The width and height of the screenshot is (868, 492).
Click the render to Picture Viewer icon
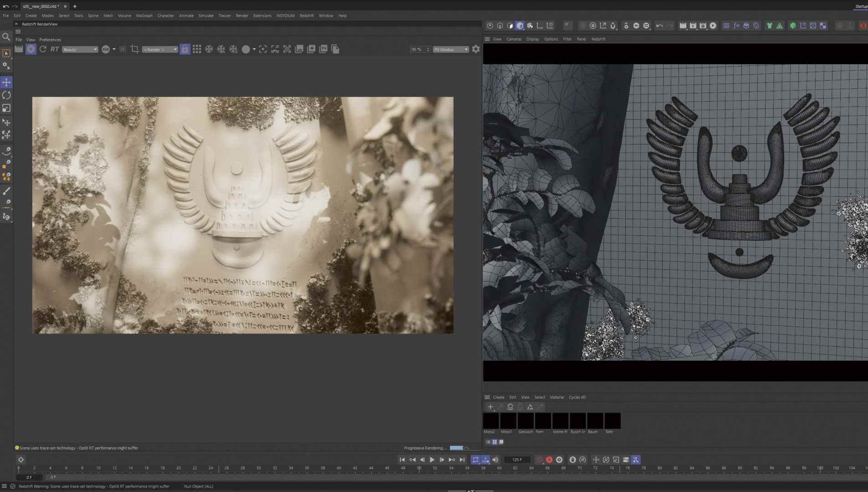tap(324, 49)
